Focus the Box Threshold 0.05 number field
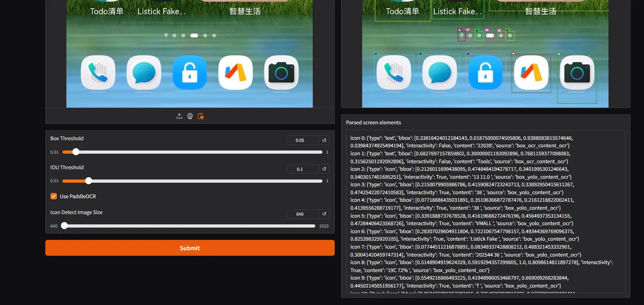Screen dimensions: 644x305 tap(303, 140)
